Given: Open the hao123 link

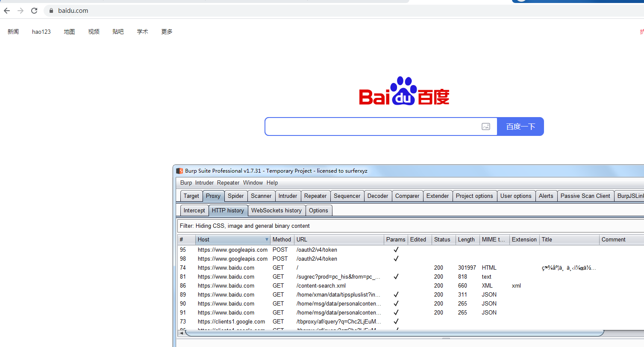Looking at the screenshot, I should (41, 32).
